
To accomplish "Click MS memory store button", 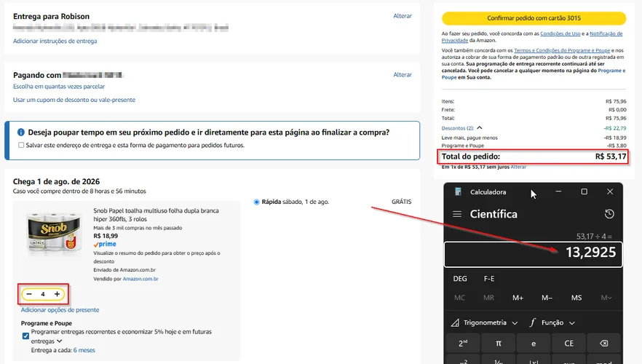I will click(576, 298).
